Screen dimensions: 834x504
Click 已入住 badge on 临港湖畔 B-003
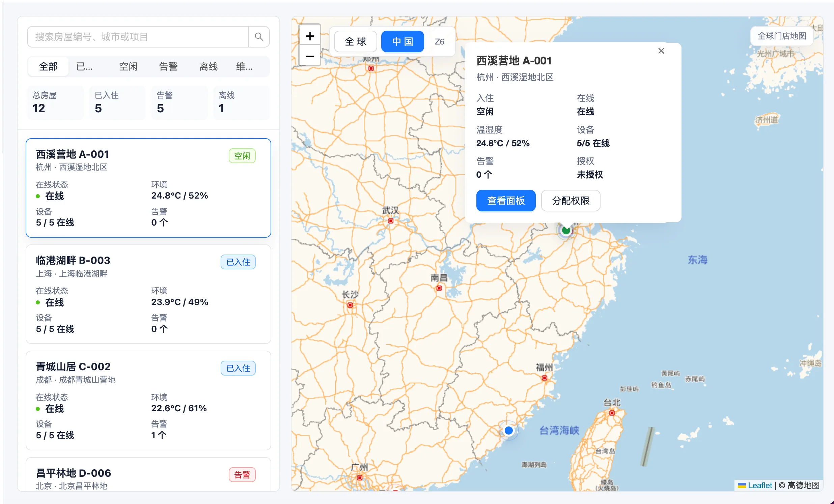click(238, 262)
